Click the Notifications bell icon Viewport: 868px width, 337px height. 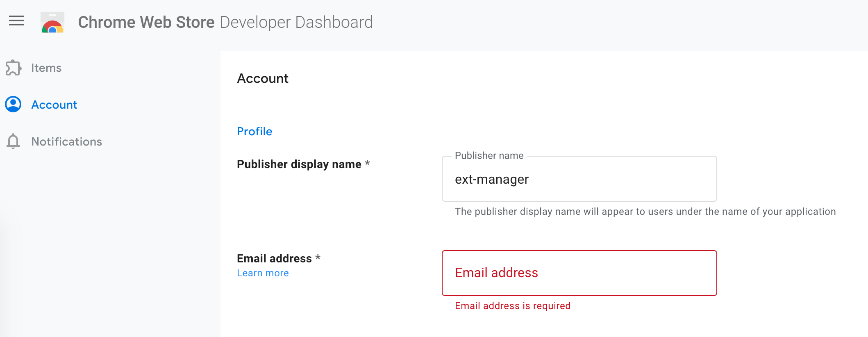click(13, 141)
